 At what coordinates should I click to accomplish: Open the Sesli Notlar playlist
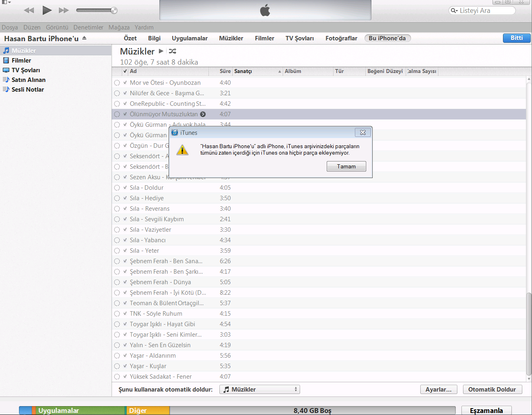click(x=56, y=89)
